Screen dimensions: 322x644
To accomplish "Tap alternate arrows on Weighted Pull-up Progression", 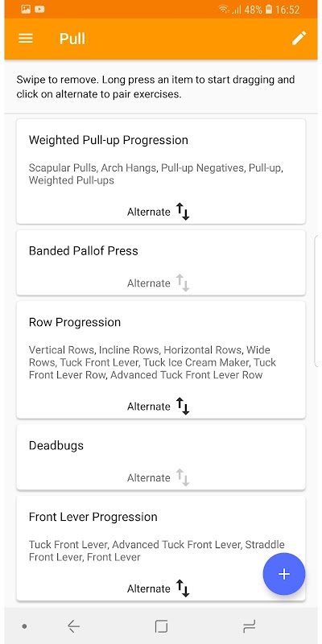I will [x=183, y=212].
